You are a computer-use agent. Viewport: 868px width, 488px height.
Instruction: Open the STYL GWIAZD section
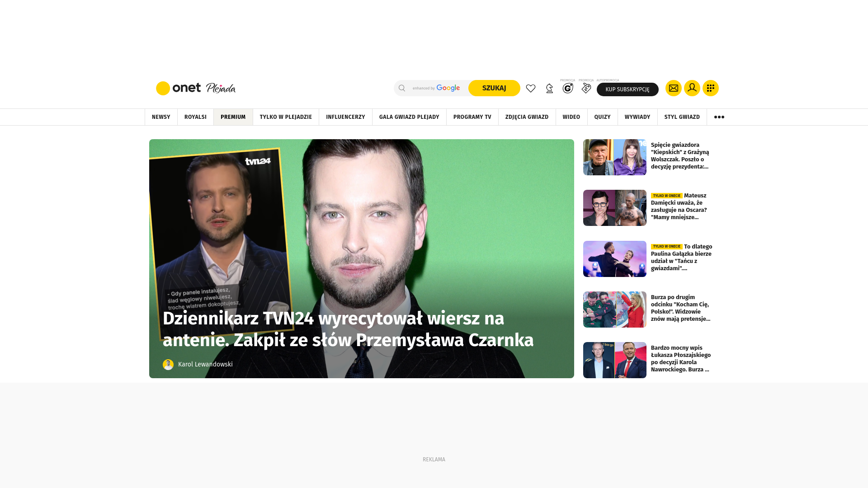coord(682,117)
